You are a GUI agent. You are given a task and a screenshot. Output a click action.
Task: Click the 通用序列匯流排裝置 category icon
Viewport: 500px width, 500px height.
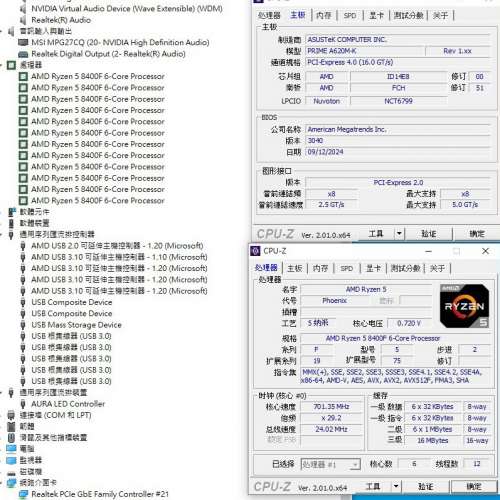[x=11, y=393]
